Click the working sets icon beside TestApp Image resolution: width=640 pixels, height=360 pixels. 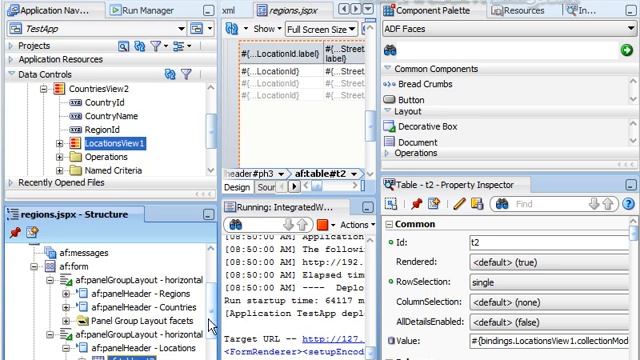[x=197, y=29]
